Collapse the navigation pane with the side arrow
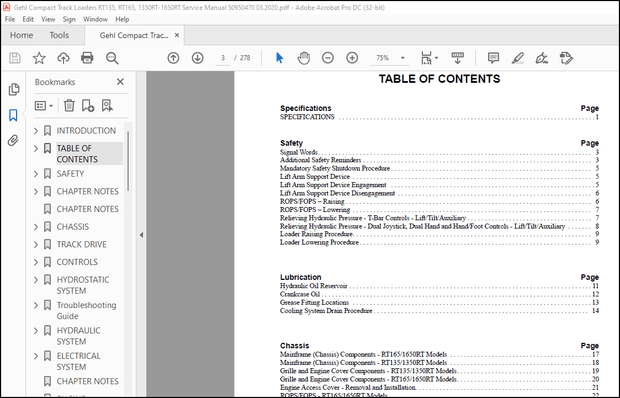 point(141,235)
